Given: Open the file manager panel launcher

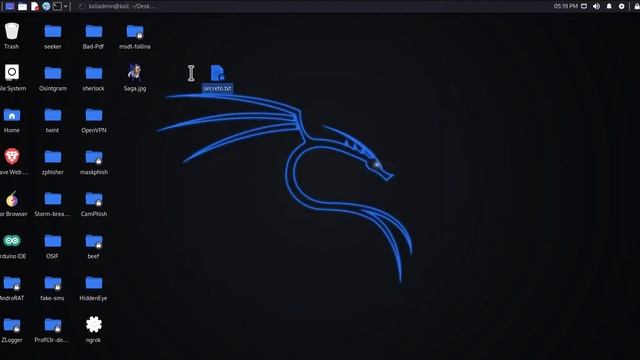Looking at the screenshot, I should tap(22, 6).
